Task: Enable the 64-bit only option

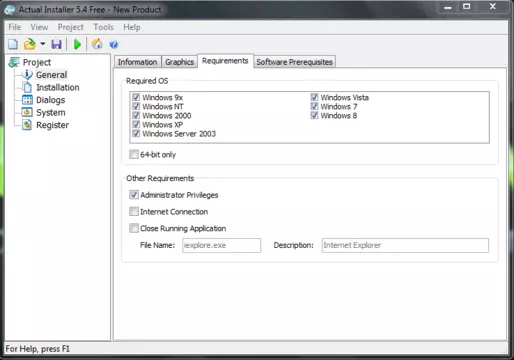Action: 134,154
